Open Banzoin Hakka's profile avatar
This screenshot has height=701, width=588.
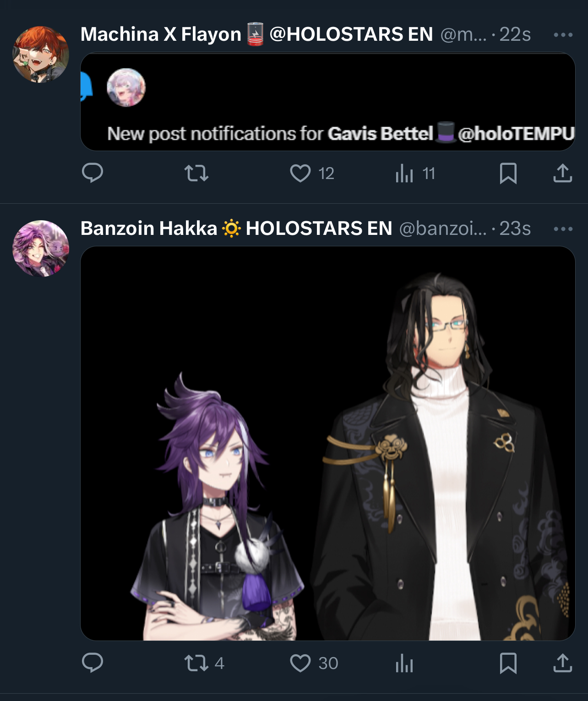41,249
